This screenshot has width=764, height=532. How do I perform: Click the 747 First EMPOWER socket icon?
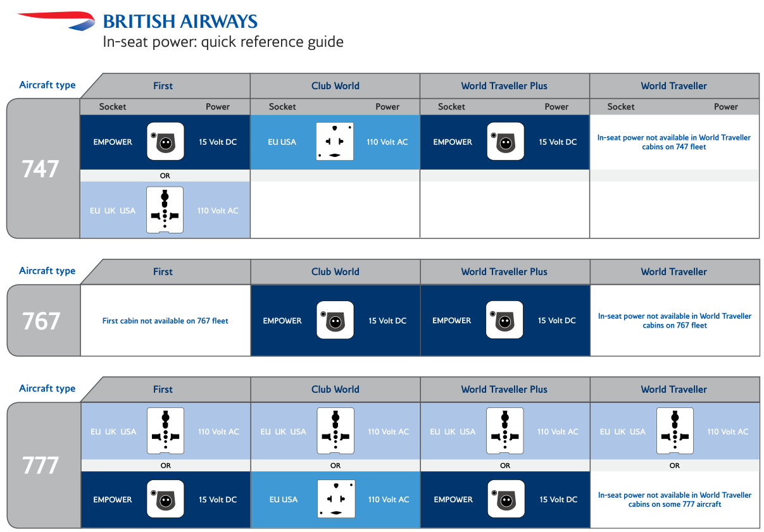click(x=165, y=141)
